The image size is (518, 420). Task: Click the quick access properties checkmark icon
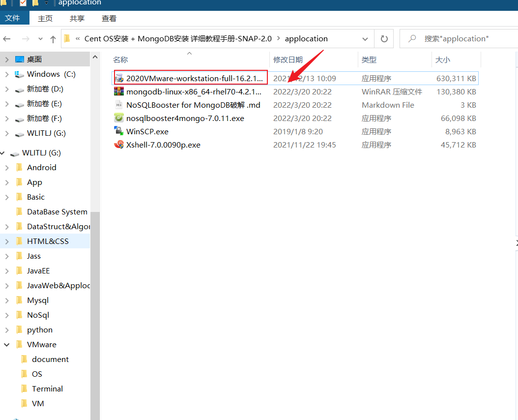pyautogui.click(x=23, y=2)
